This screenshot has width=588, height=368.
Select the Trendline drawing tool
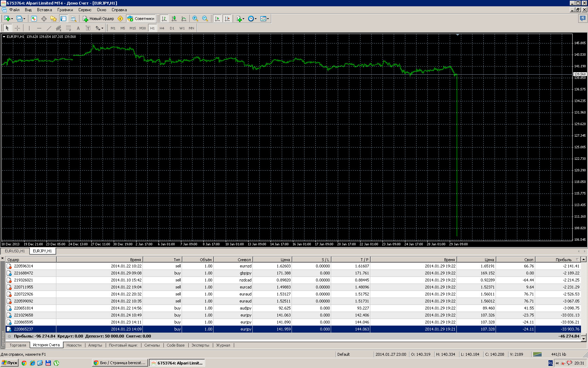(49, 28)
